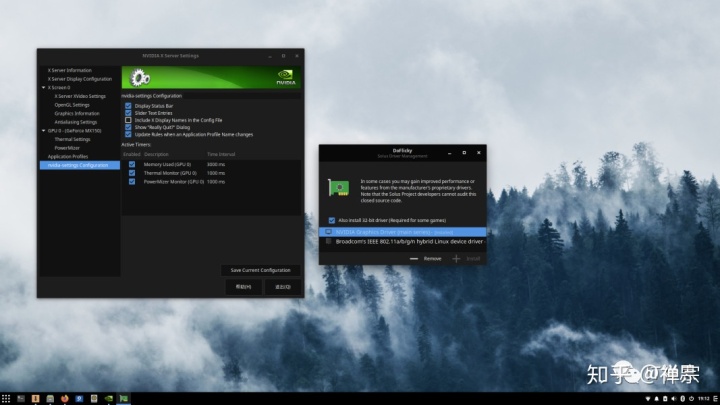Viewport: 720px width, 405px height.
Task: Click the GPU 0 - (GeForce MX150) label
Action: tap(74, 130)
